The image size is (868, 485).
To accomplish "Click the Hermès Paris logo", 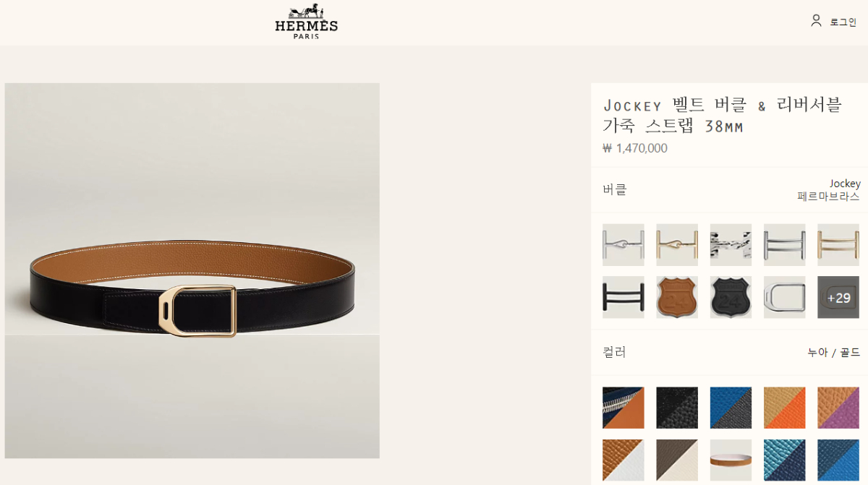I will [x=306, y=21].
